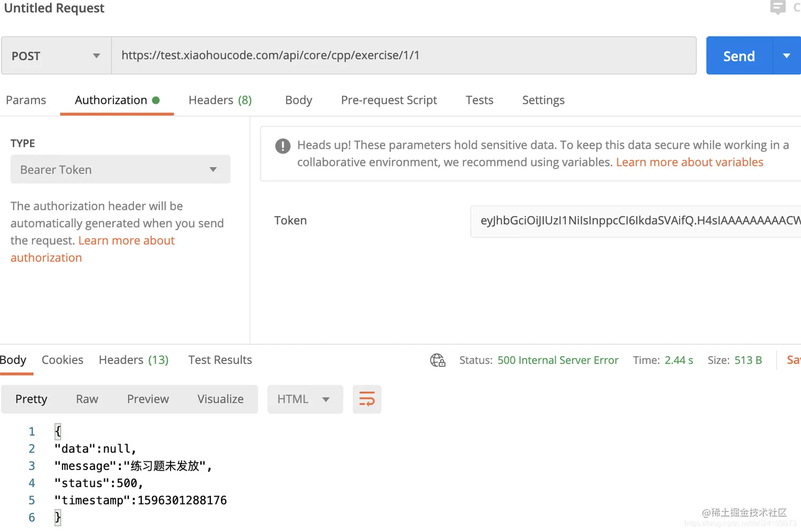801x532 pixels.
Task: Select the response Body tab
Action: 13,360
